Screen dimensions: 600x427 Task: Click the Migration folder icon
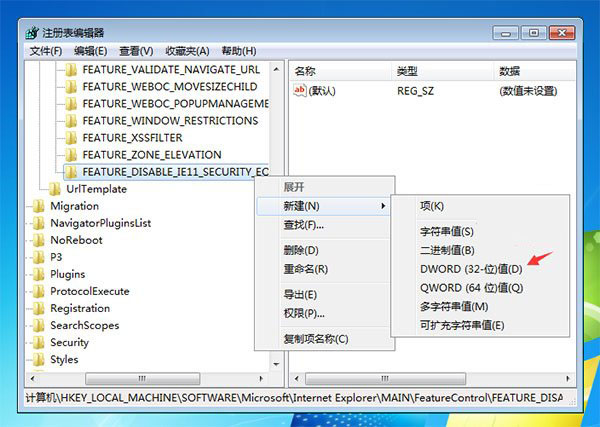point(39,206)
